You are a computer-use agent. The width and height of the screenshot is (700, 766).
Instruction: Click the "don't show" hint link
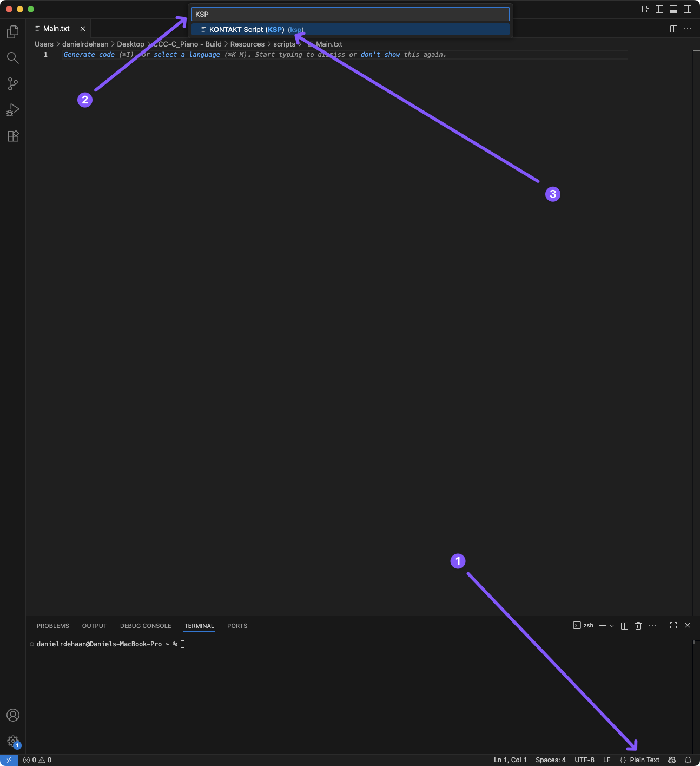pos(380,55)
